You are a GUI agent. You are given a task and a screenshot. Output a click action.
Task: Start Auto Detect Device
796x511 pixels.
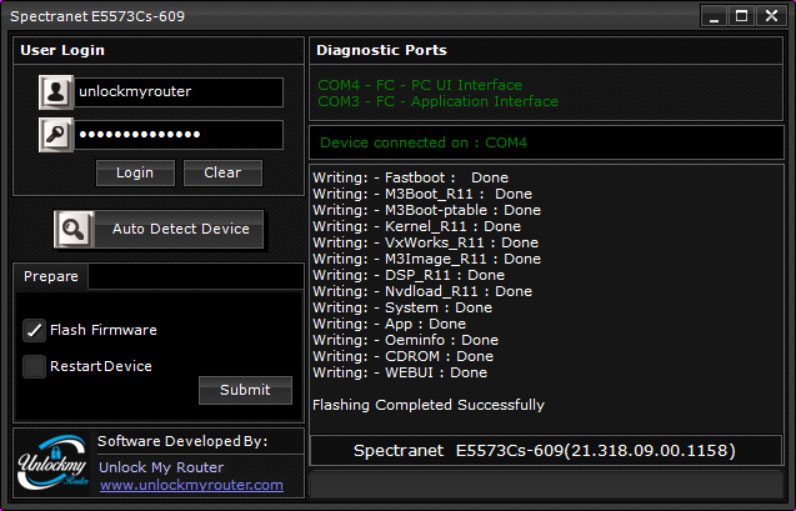(x=159, y=229)
